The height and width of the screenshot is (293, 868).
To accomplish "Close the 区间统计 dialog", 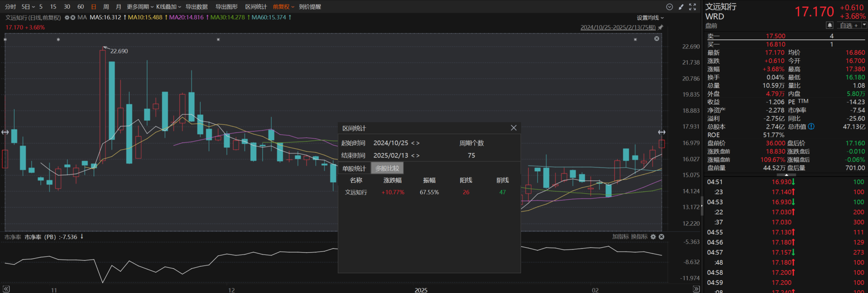I will click(513, 128).
